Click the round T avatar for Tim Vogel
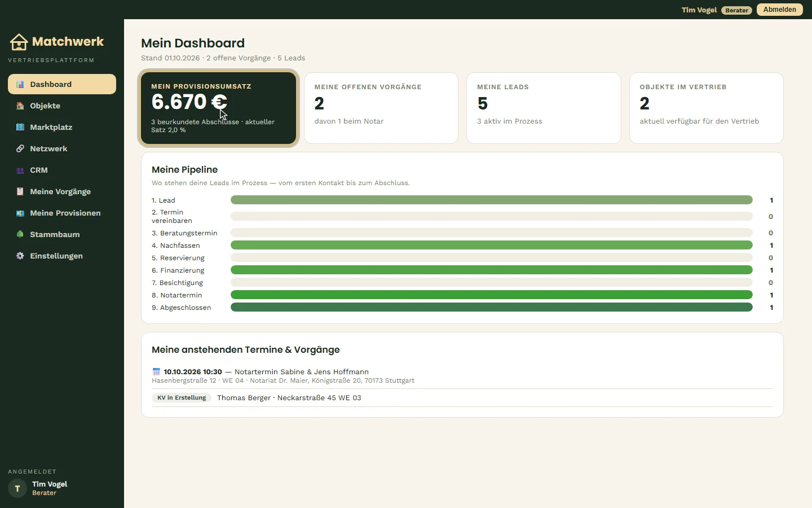Viewport: 812px width, 508px height. click(17, 488)
